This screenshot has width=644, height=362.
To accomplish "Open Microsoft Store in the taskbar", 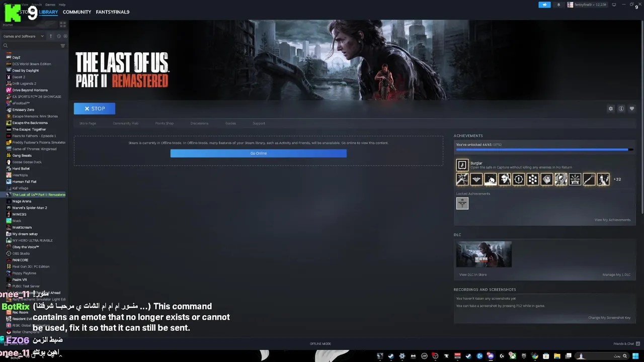I will tap(546, 356).
